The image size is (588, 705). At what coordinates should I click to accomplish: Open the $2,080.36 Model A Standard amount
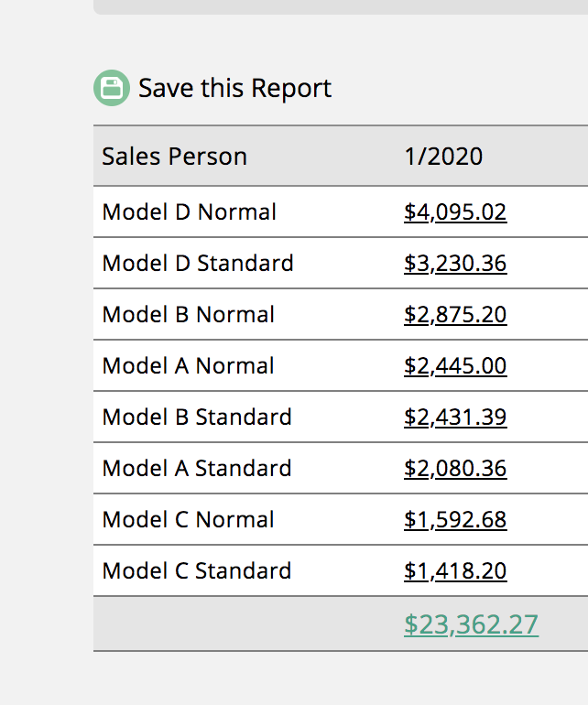(x=454, y=469)
